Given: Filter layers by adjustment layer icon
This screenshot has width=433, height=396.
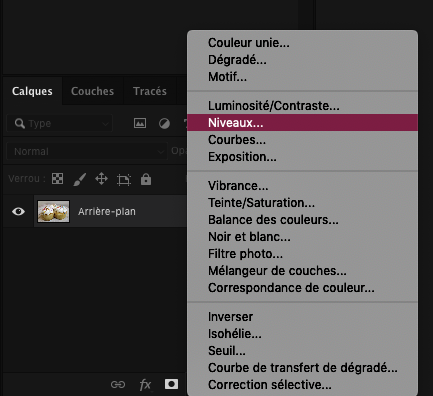Looking at the screenshot, I should point(164,123).
